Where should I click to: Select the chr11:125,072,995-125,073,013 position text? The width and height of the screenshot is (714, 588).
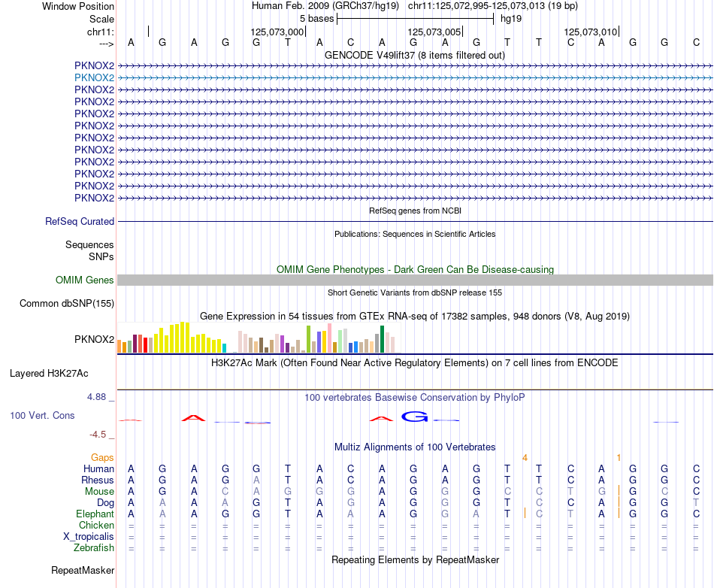click(x=493, y=6)
